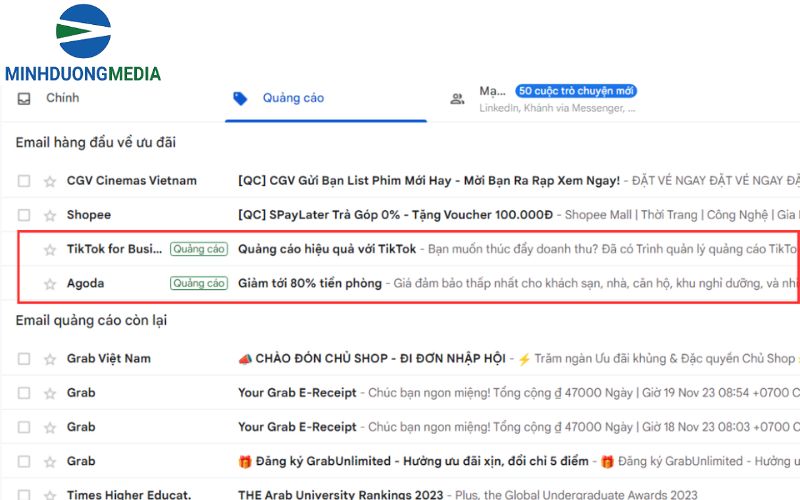Viewport: 800px width, 500px height.
Task: Click Email quảng cáo còn lại heading
Action: click(91, 320)
